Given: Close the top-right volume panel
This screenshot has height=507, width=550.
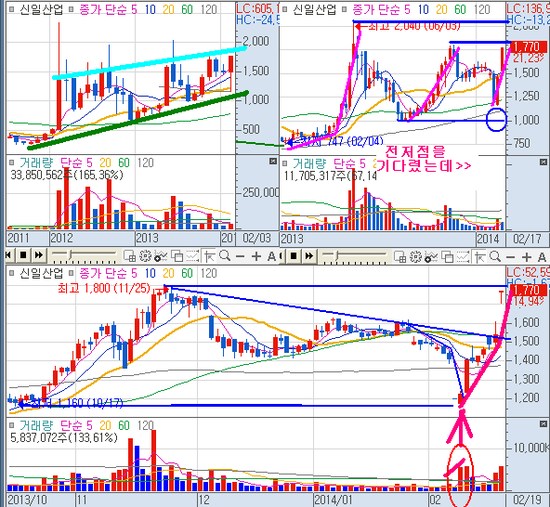Looking at the screenshot, I should coord(543,161).
